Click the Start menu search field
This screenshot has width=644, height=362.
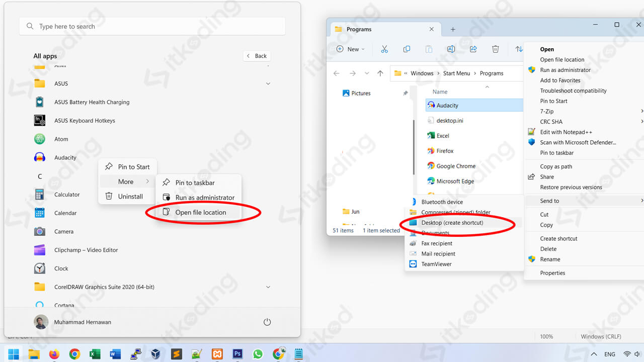[x=152, y=26]
